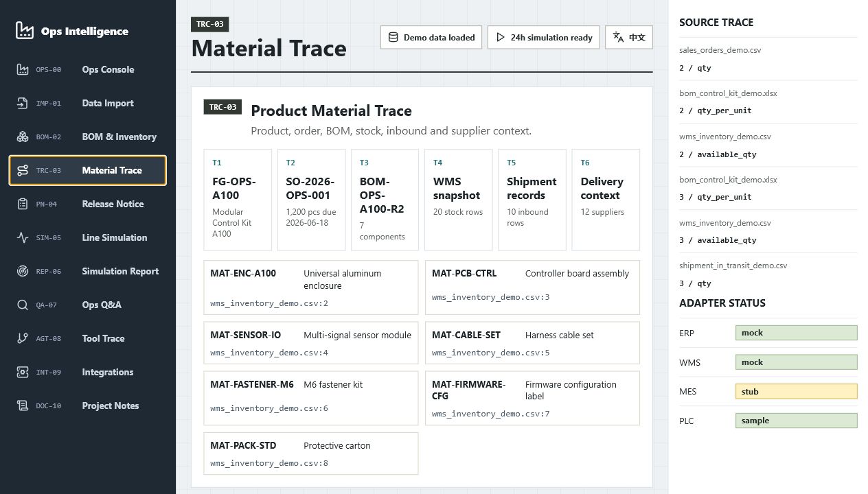
Task: Select T5 Shipment records card
Action: (532, 200)
